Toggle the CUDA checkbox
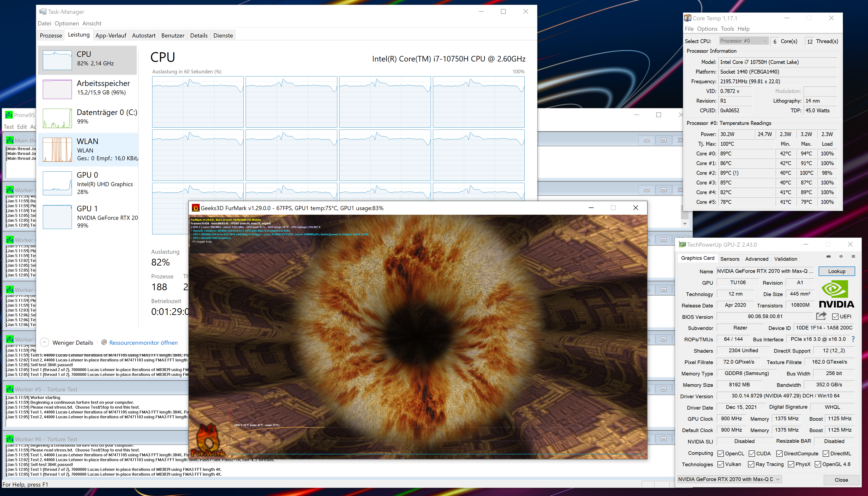Viewport: 868px width, 496px height. [752, 453]
